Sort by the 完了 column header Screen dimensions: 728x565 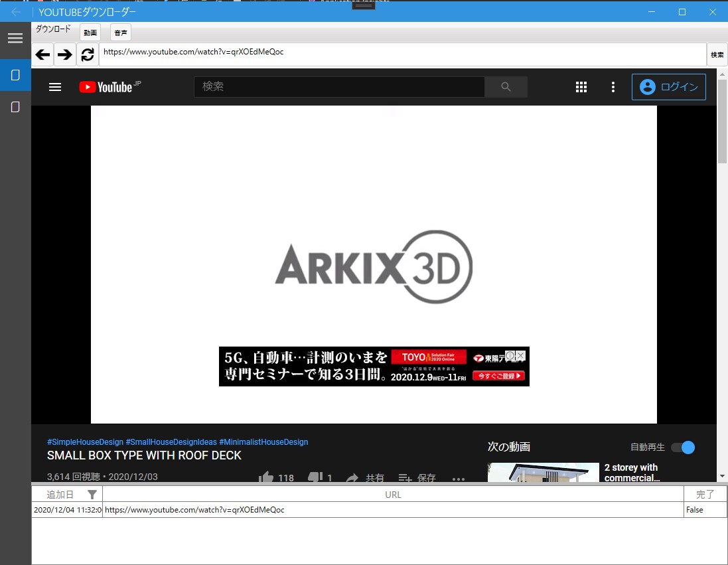pos(705,495)
